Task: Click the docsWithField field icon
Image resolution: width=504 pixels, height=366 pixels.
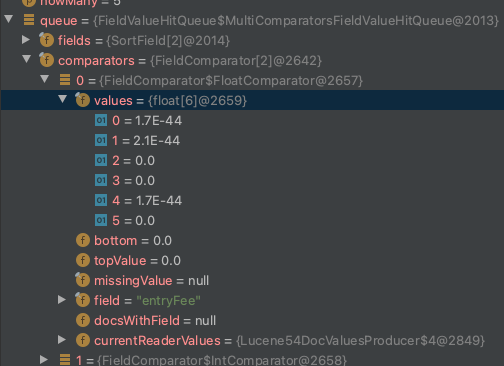Action: [83, 320]
